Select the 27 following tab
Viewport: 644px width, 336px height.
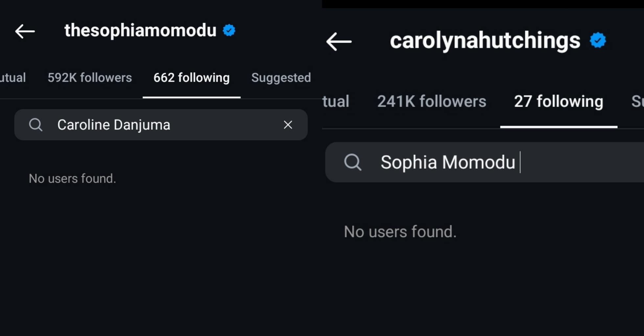click(x=559, y=101)
